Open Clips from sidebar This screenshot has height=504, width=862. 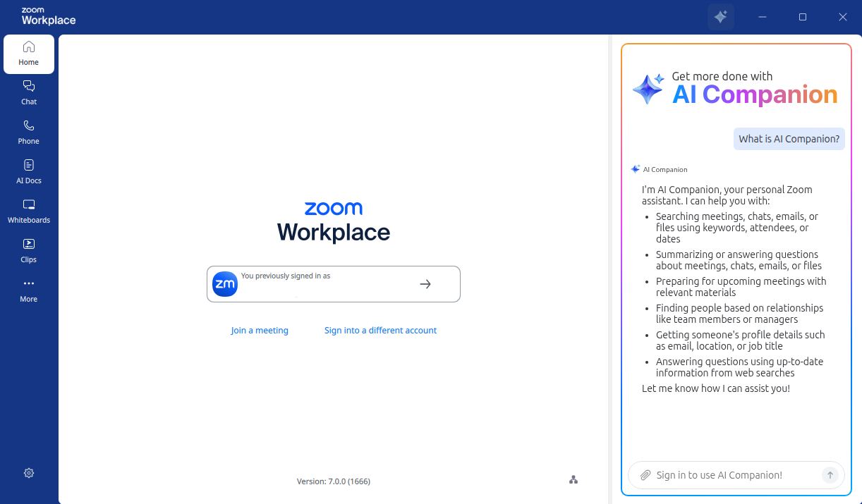click(x=29, y=250)
